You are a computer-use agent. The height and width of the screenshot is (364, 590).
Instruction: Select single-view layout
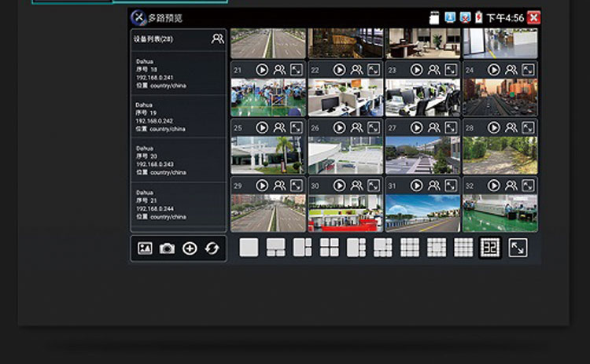(249, 248)
